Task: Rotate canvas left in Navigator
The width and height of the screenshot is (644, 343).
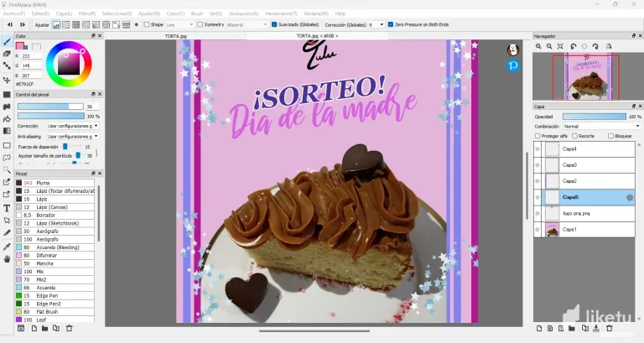Action: [x=574, y=46]
